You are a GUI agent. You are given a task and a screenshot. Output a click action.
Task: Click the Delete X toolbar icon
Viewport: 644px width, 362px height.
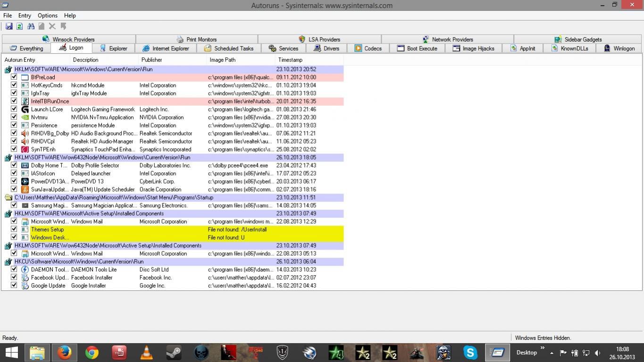52,26
